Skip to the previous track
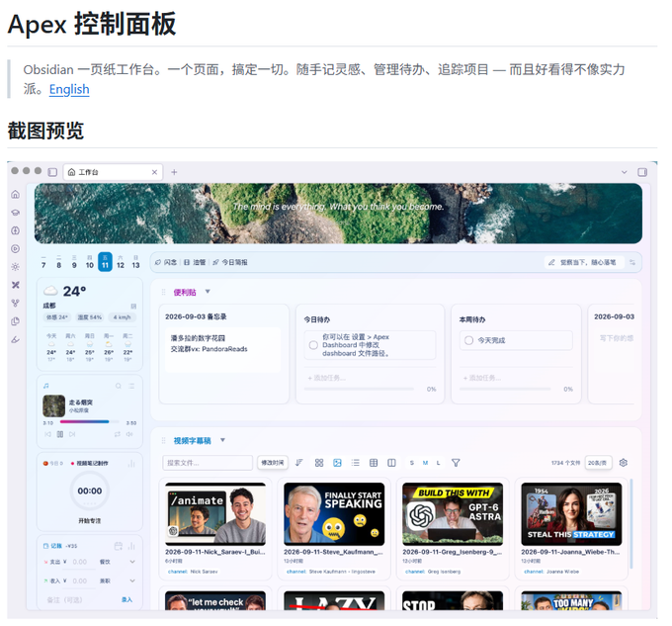672x626 pixels. 47,434
